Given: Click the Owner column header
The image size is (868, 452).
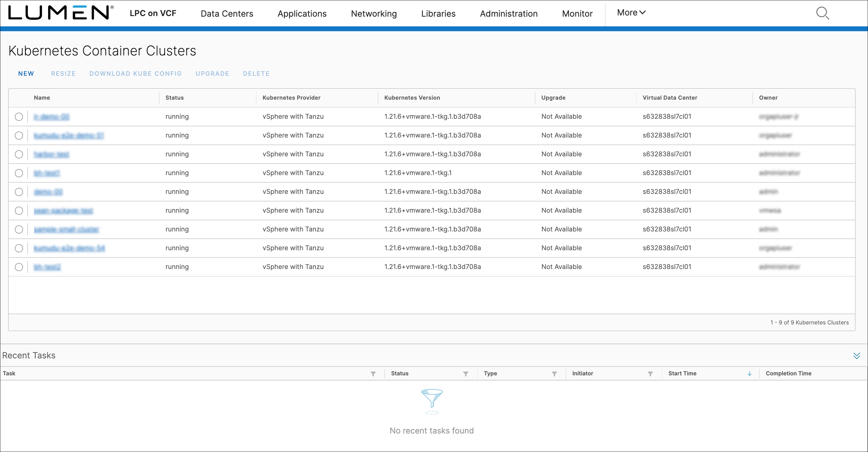Looking at the screenshot, I should pos(768,98).
